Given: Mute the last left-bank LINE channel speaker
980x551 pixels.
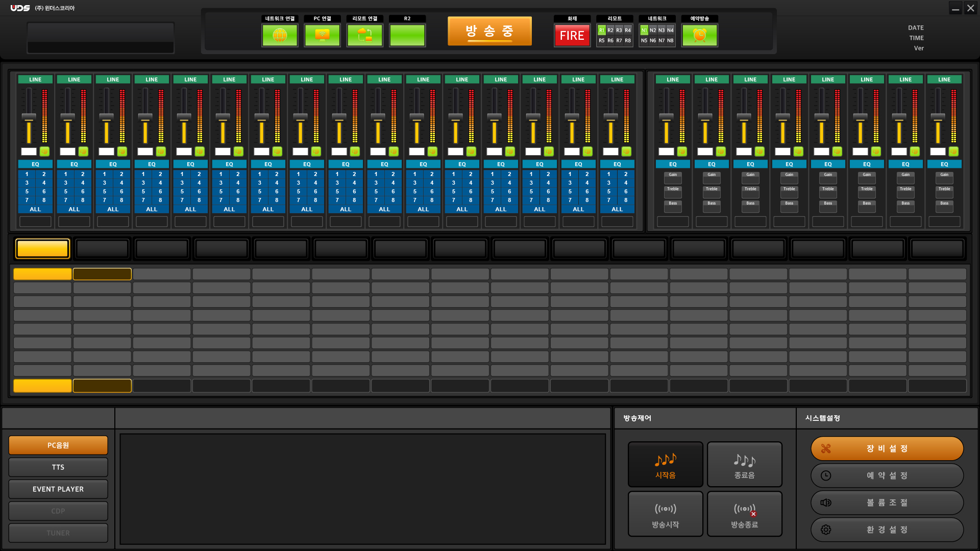Looking at the screenshot, I should [626, 152].
